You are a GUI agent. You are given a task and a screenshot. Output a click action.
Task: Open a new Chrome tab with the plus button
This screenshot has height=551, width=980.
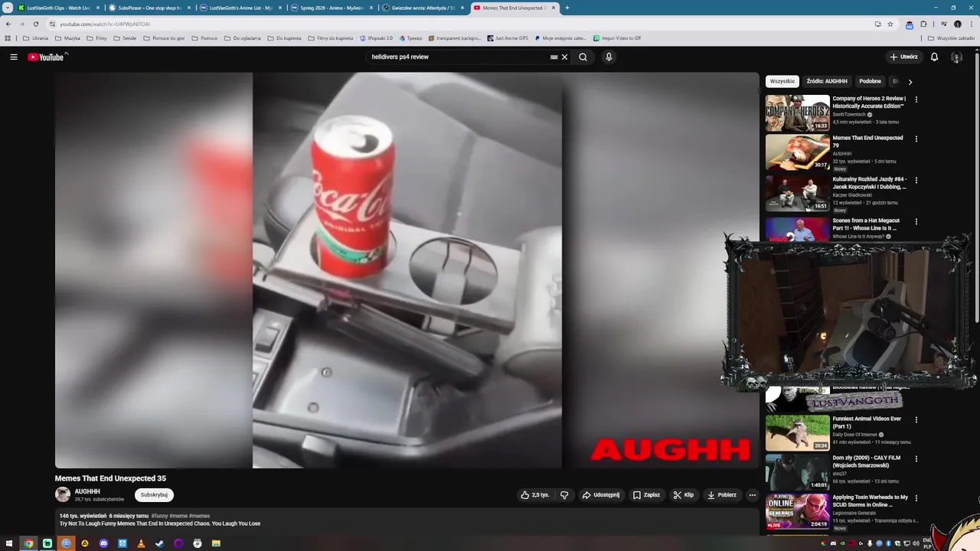[567, 8]
